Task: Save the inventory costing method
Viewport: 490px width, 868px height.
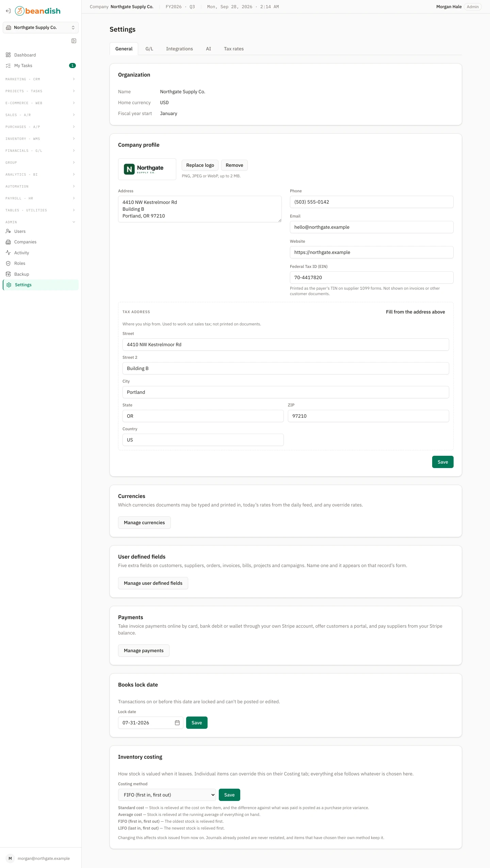Action: click(x=229, y=795)
